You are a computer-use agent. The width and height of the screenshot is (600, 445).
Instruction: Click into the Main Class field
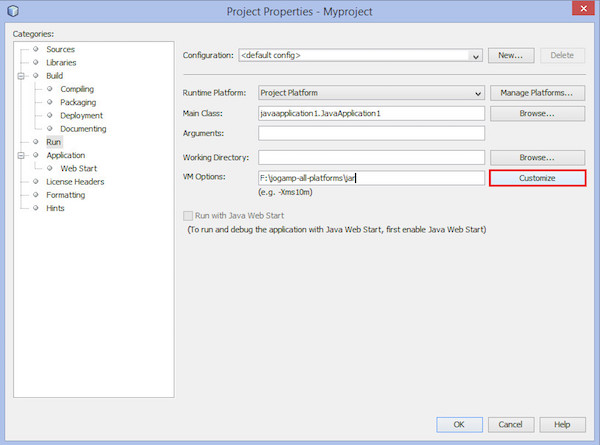(371, 114)
